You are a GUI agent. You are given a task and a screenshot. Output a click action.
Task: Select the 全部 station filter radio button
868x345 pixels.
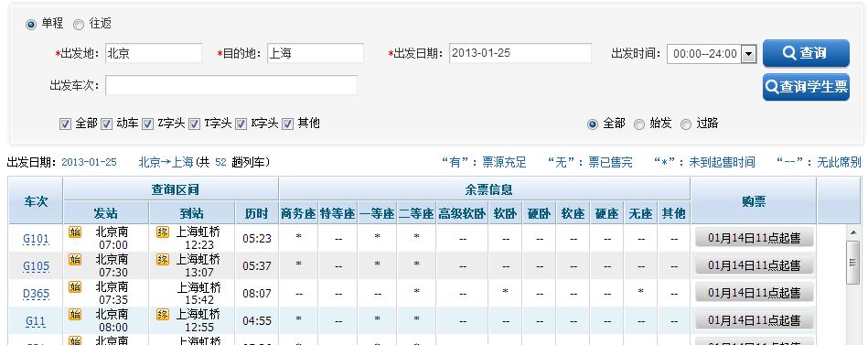click(x=593, y=124)
